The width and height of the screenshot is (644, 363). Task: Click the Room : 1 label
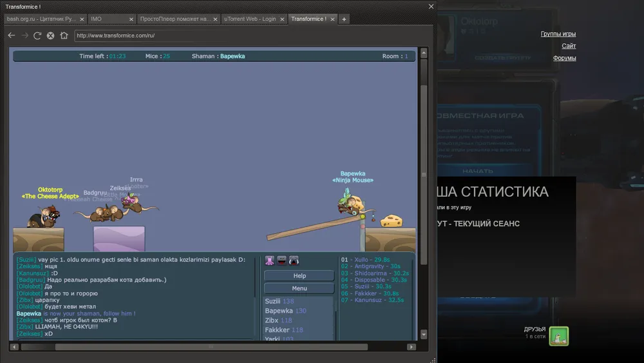395,56
